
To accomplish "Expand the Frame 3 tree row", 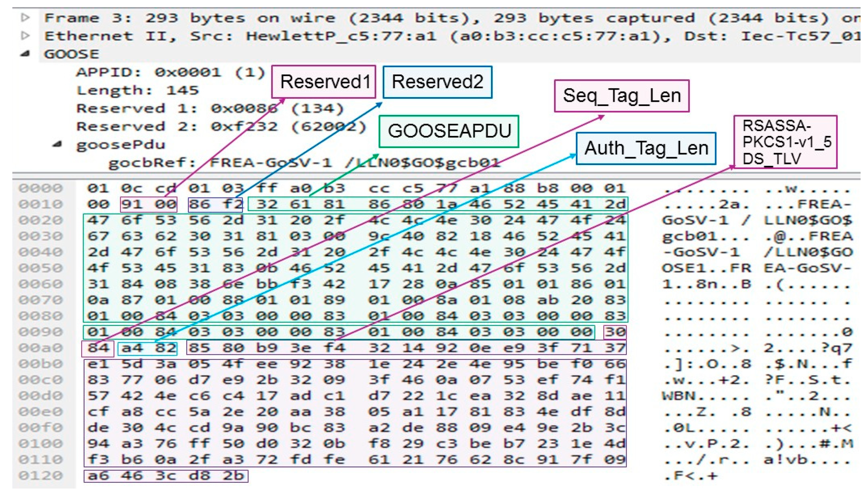I will 25,18.
